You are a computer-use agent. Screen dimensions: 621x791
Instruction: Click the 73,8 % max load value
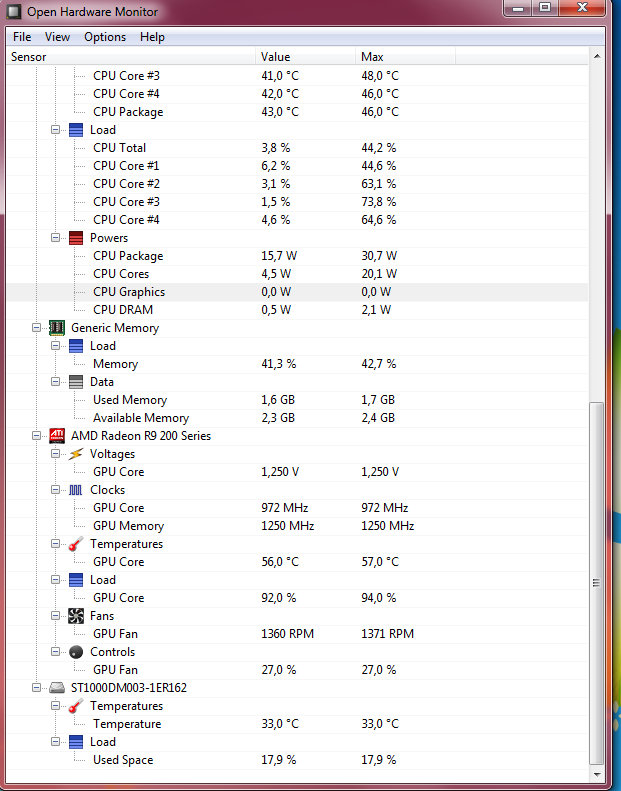(x=379, y=202)
